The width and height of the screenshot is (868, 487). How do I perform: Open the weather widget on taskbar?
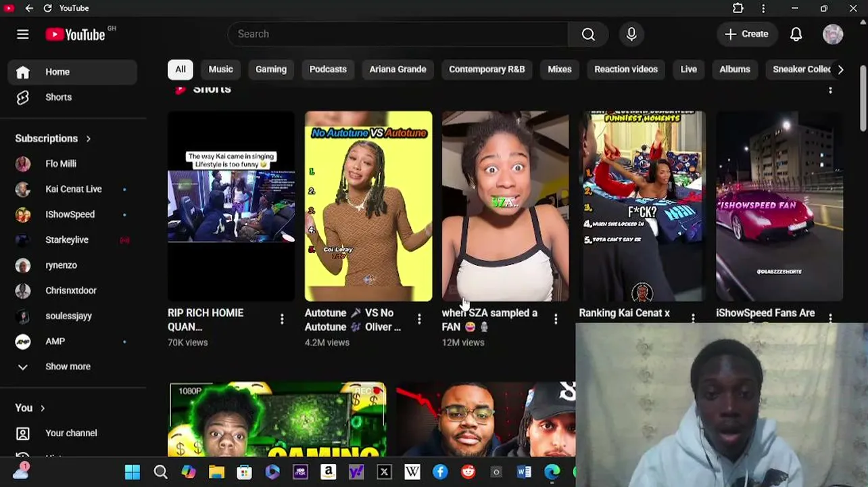(20, 471)
